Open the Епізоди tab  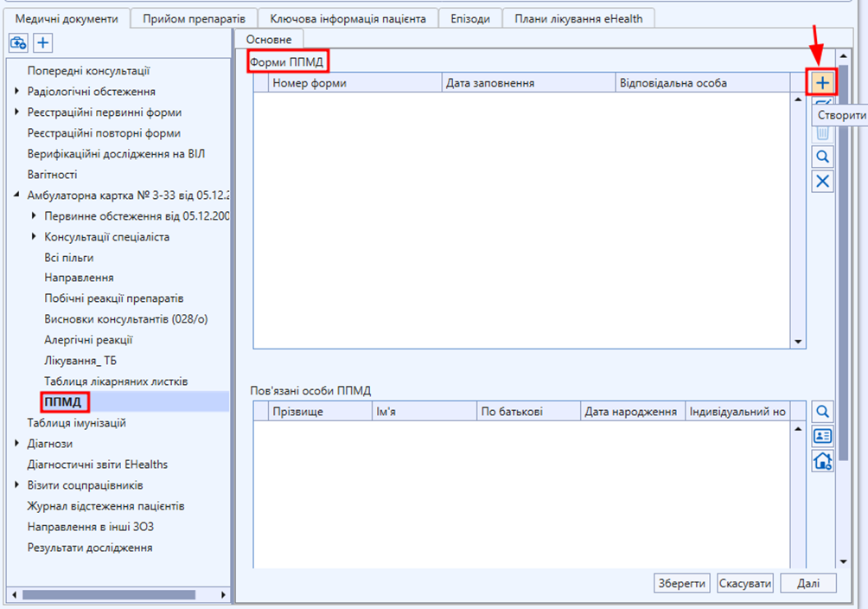click(470, 18)
